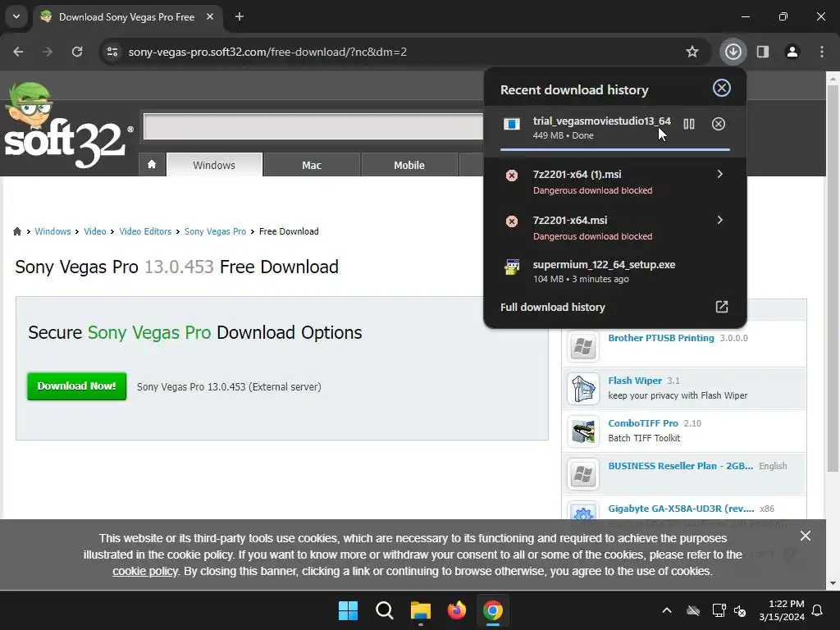Click the soft32 logo
This screenshot has width=840, height=630.
click(x=68, y=126)
